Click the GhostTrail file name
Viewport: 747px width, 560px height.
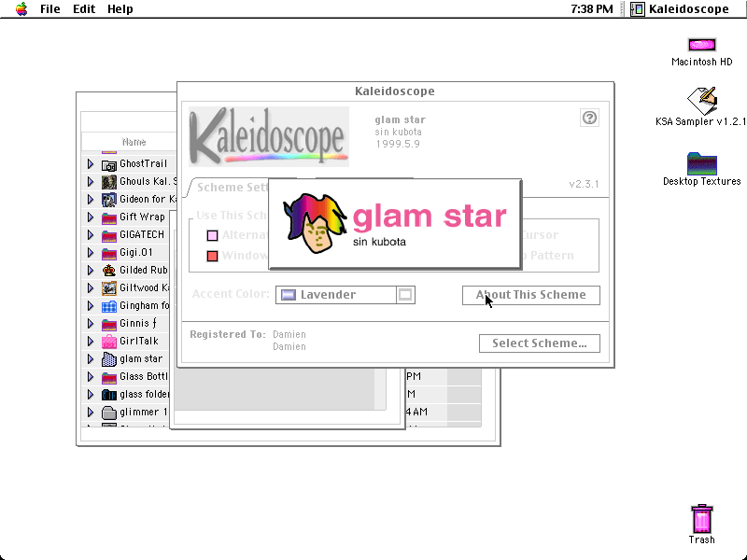point(144,164)
